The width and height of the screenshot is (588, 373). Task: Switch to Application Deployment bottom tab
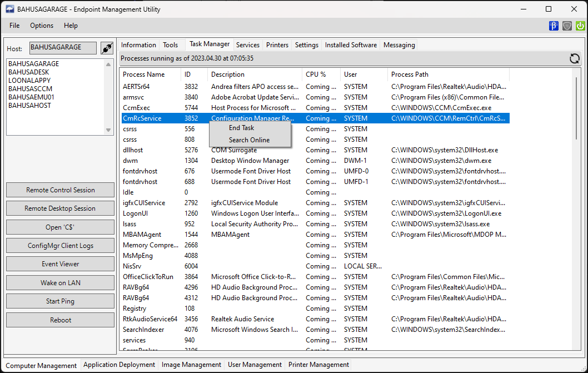[119, 365]
